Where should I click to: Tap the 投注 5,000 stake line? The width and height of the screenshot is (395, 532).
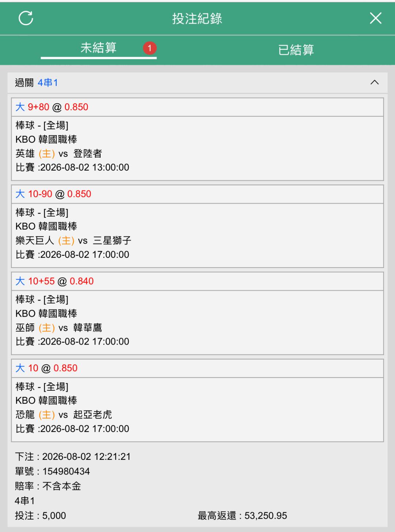click(x=41, y=516)
